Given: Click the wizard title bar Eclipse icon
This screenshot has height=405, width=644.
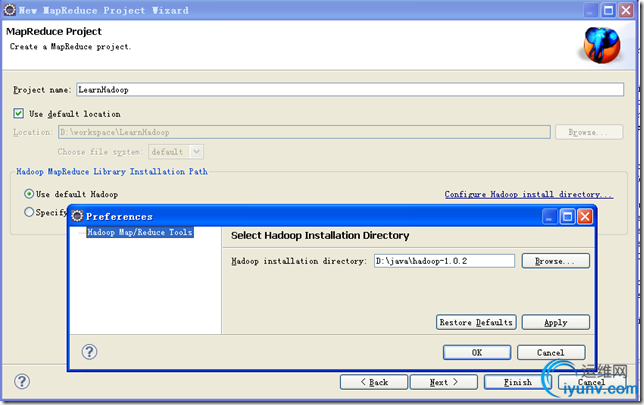Looking at the screenshot, I should (10, 10).
